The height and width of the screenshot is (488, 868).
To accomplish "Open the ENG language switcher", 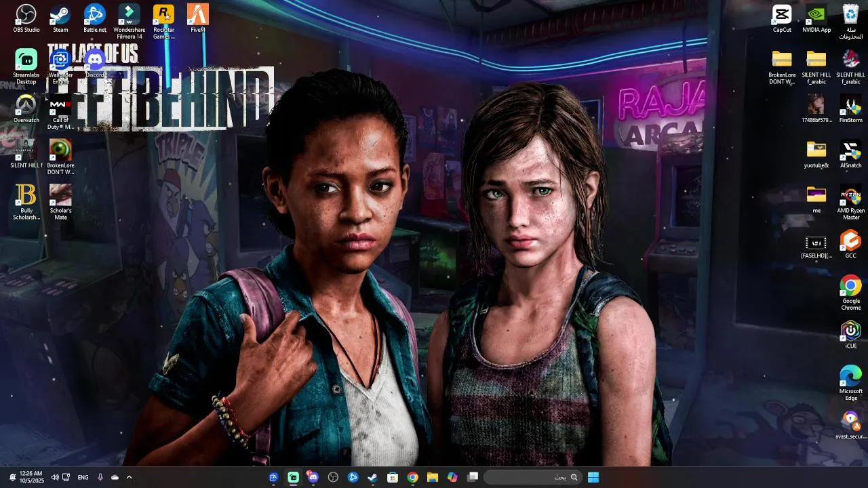I will click(x=83, y=477).
